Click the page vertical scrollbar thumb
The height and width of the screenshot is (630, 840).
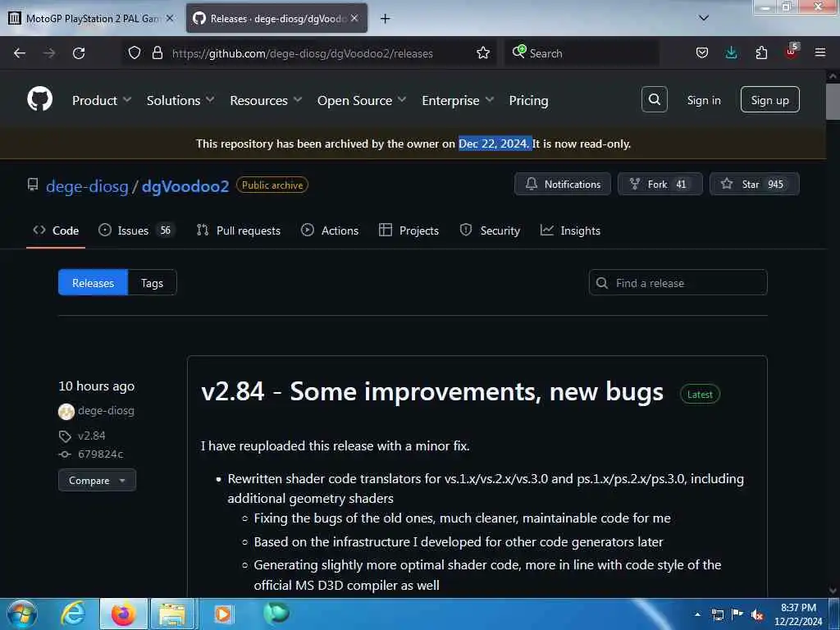pos(833,102)
